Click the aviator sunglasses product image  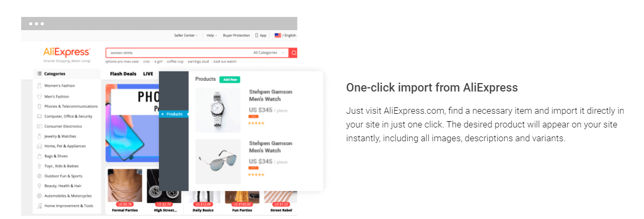(x=218, y=161)
